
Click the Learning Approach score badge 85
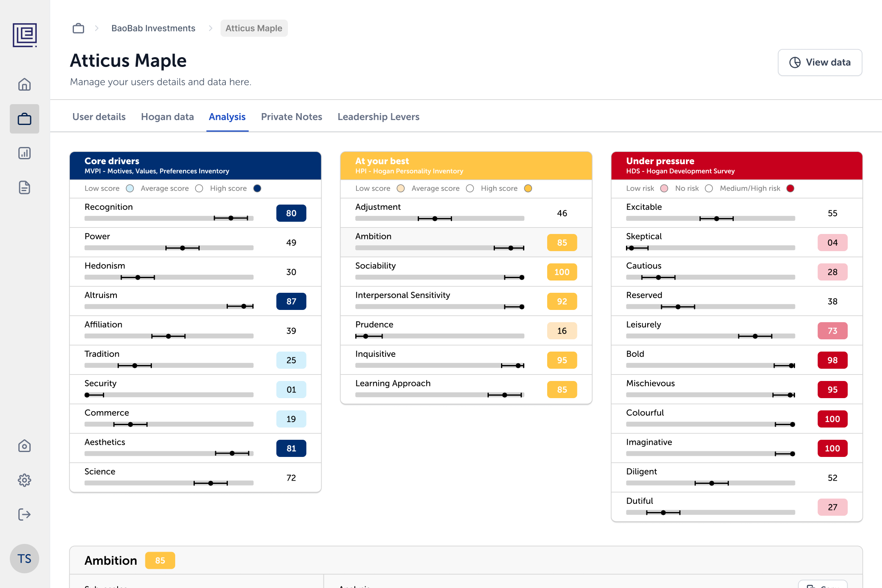562,390
